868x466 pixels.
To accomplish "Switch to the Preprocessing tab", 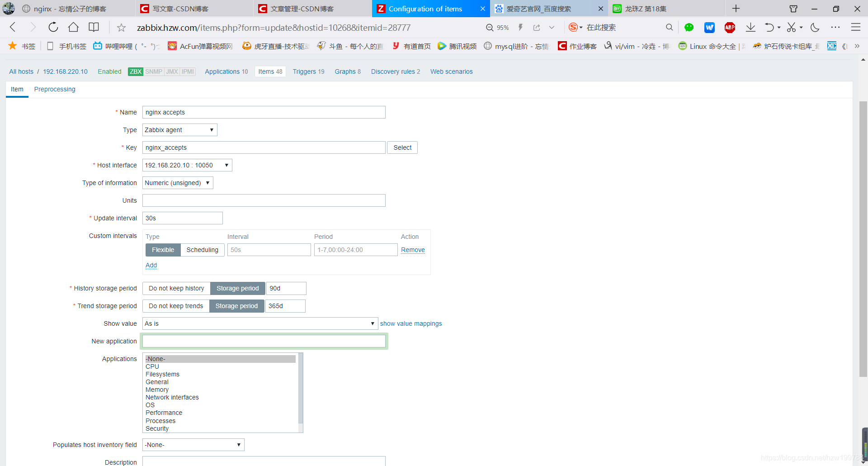I will click(54, 89).
